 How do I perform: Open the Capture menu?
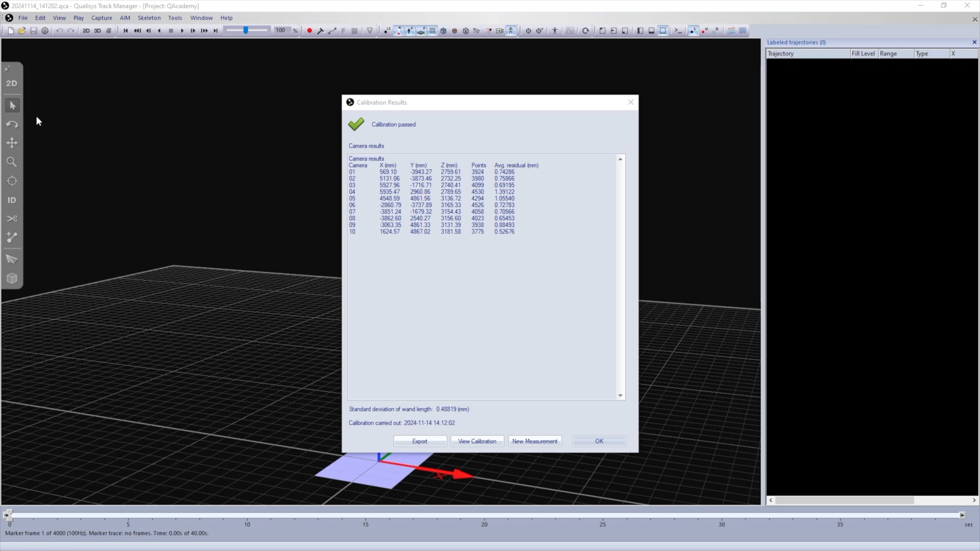pos(102,18)
